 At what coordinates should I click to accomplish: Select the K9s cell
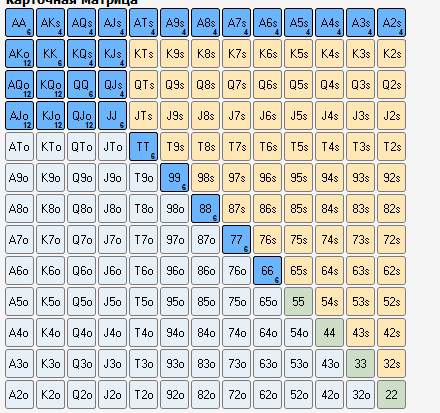[x=174, y=54]
